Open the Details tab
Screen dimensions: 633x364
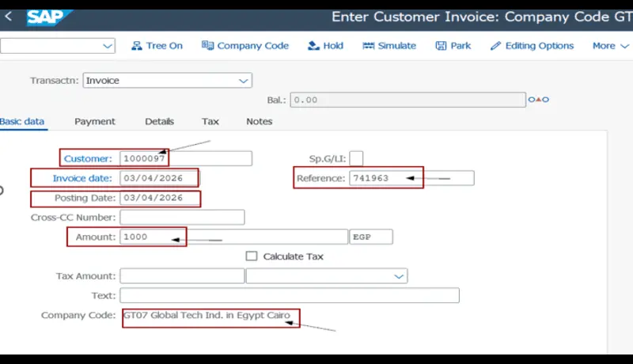pos(160,122)
